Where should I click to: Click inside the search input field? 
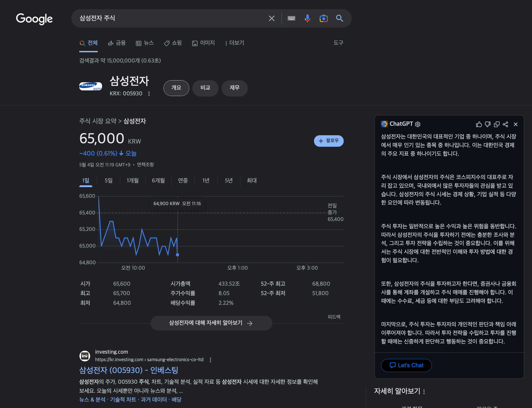[x=170, y=18]
